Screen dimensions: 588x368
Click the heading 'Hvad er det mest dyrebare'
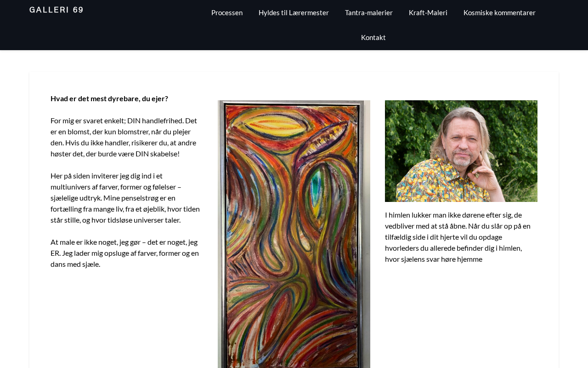(x=109, y=98)
